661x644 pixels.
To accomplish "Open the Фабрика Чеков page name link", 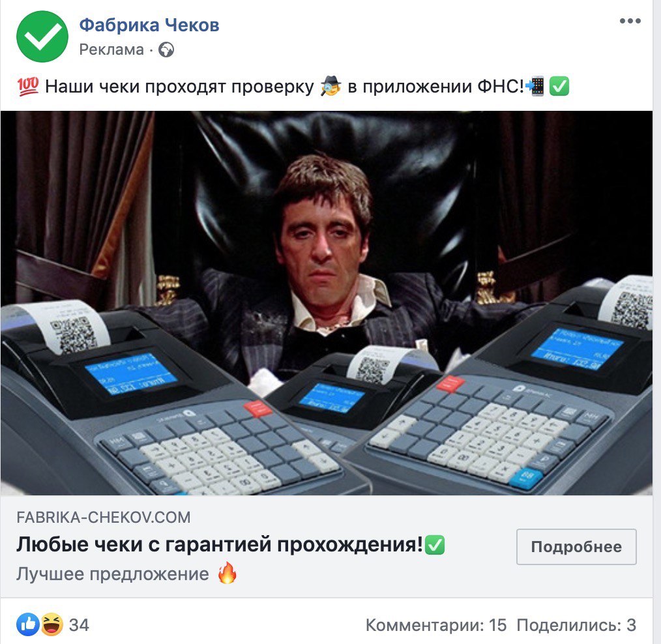I will point(149,25).
